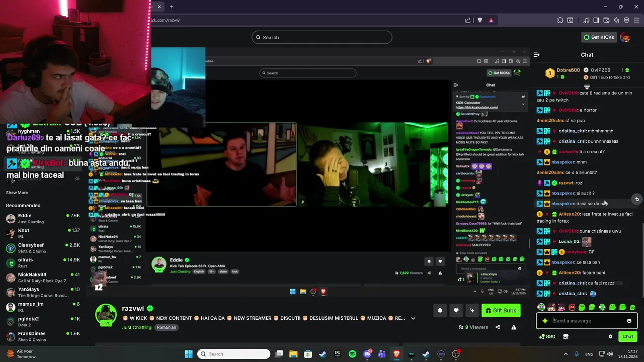Click the sparkle button beside Gift Subs

[x=472, y=310]
